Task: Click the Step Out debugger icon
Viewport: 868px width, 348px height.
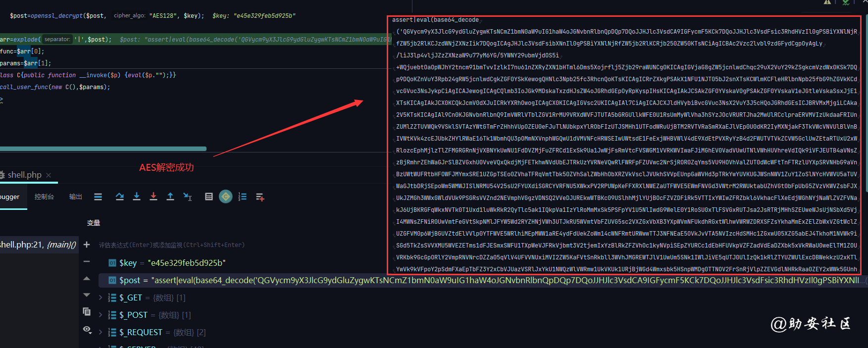Action: point(170,197)
